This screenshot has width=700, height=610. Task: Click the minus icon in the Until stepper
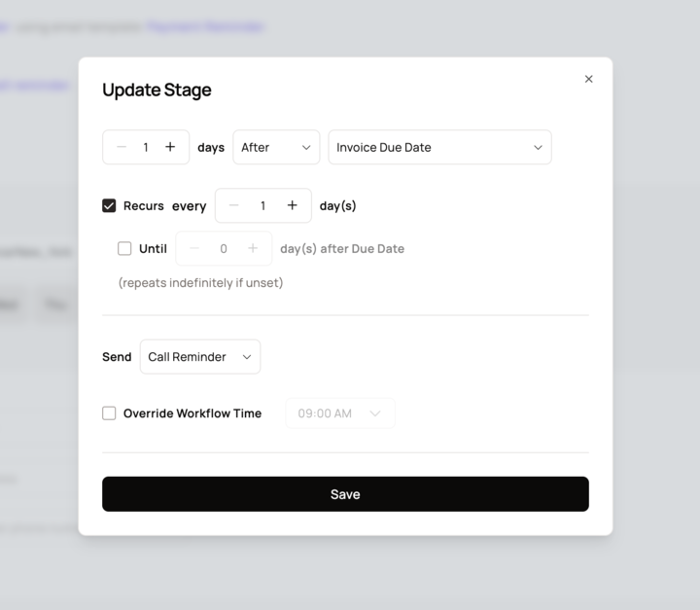(194, 248)
